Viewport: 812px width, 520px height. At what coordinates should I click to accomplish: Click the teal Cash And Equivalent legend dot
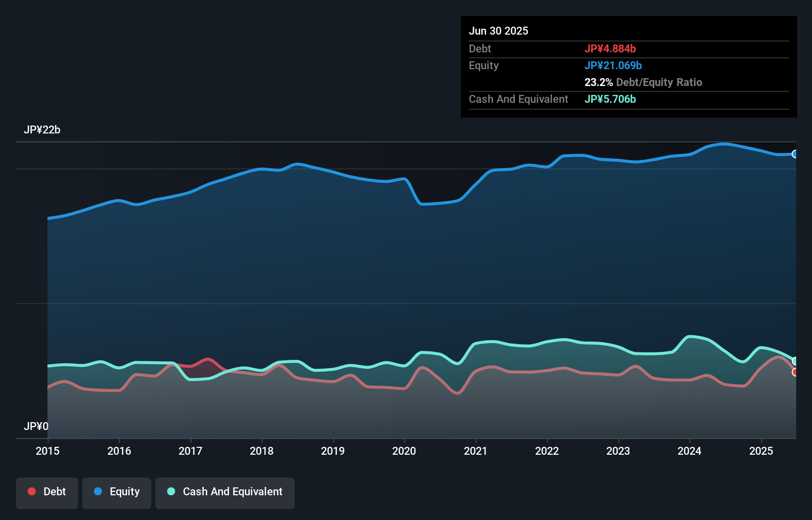pos(171,491)
